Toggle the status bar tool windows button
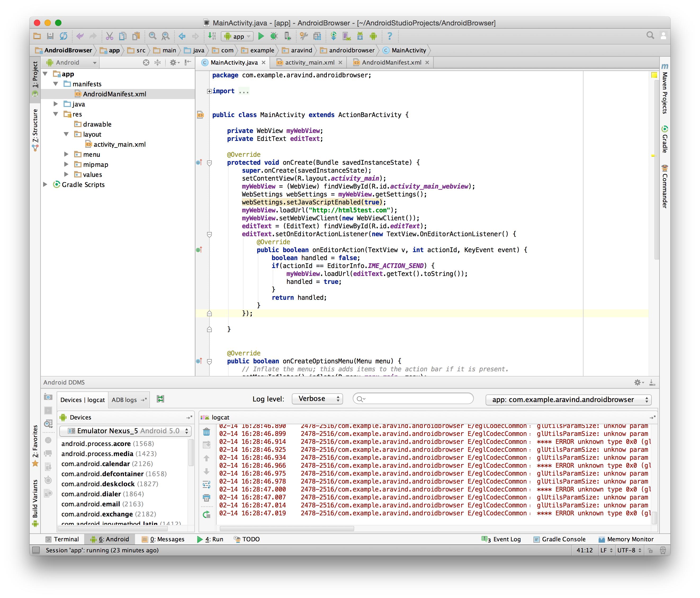 (37, 550)
